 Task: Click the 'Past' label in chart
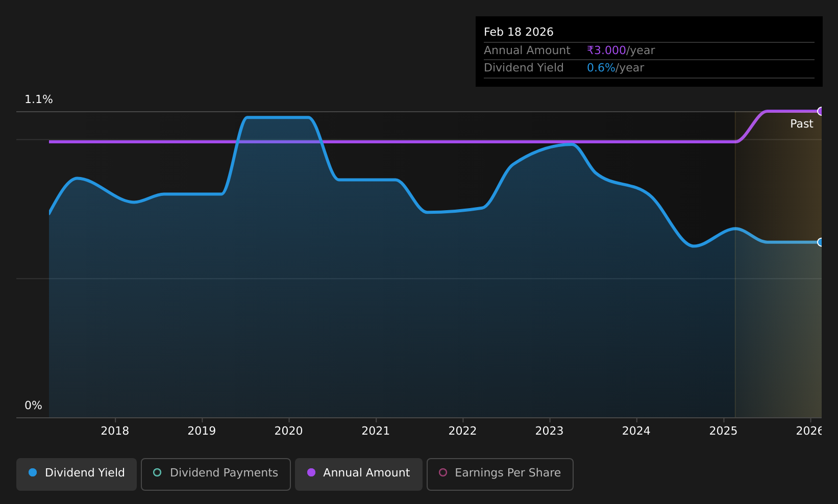801,124
